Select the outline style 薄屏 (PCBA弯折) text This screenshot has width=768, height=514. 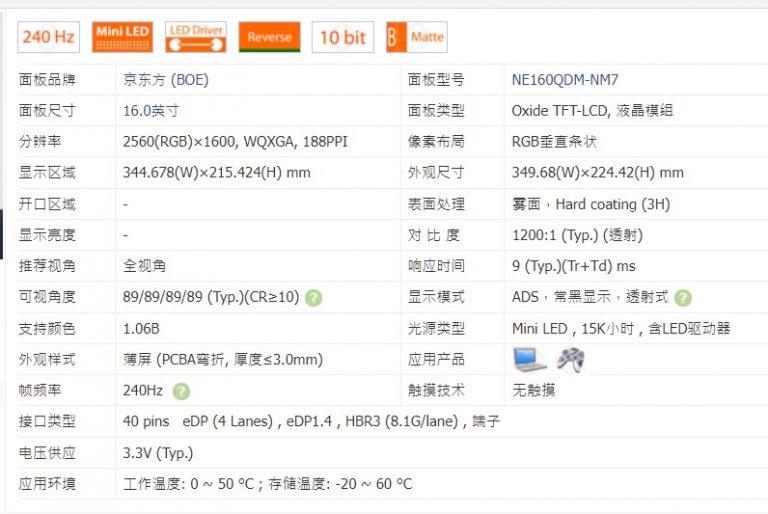tap(223, 360)
